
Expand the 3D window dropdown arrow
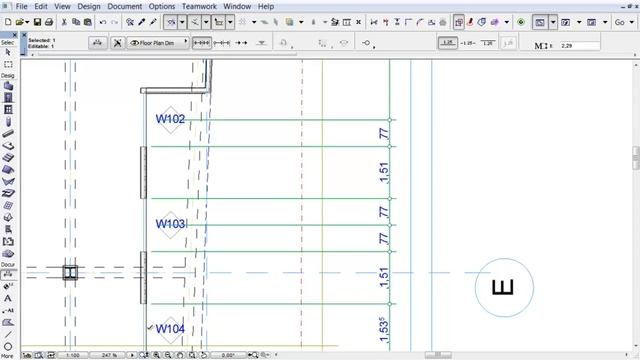(579, 22)
